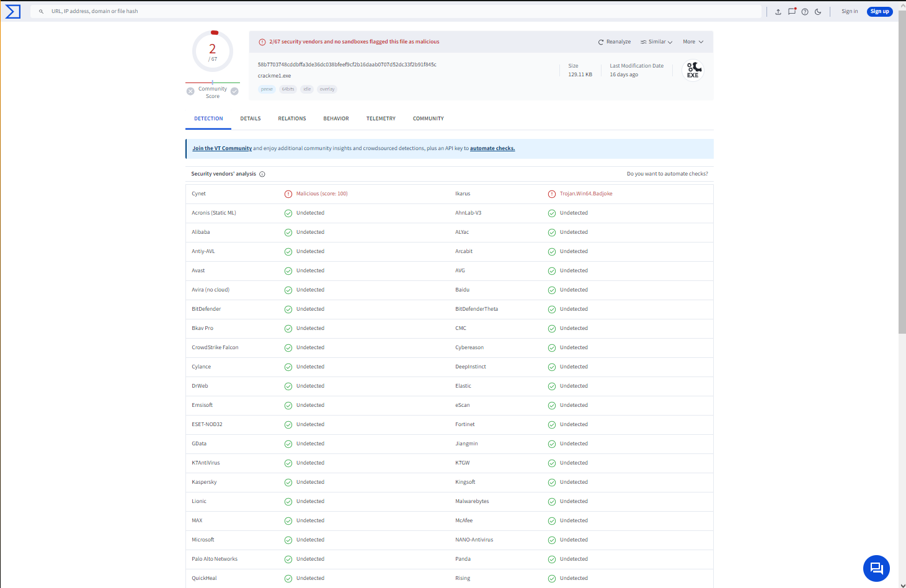This screenshot has width=906, height=588.
Task: Click the Reanalyze refresh icon
Action: click(600, 42)
